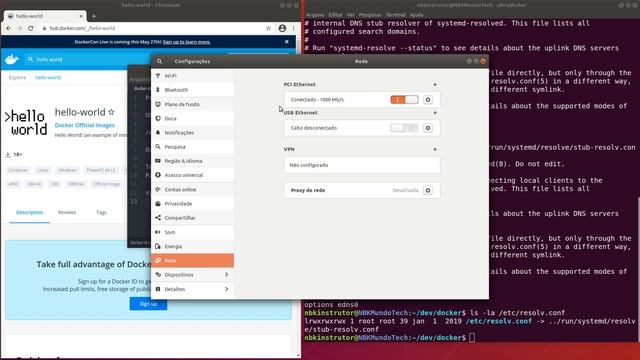Toggle the PCI Ethernet connection switch
This screenshot has width=640, height=360.
click(404, 100)
